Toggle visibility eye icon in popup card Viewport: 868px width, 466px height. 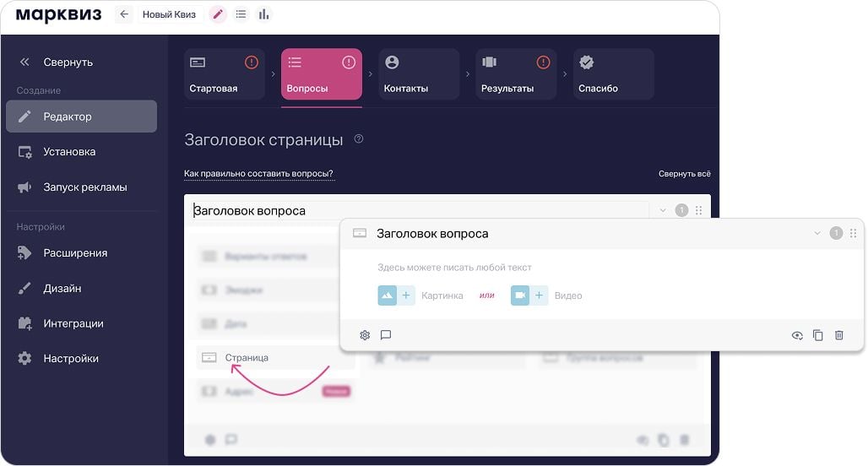[x=797, y=335]
